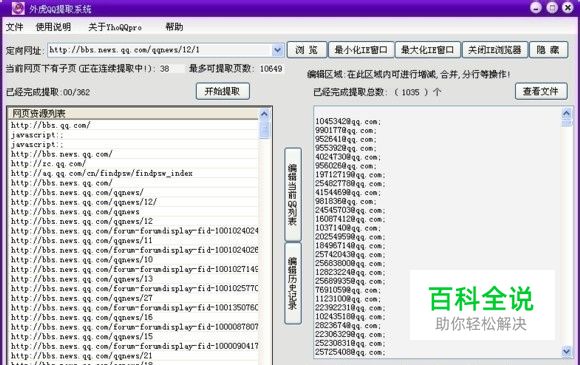
Task: Maximize the 外虎QQ提取系统 window
Action: coord(552,8)
